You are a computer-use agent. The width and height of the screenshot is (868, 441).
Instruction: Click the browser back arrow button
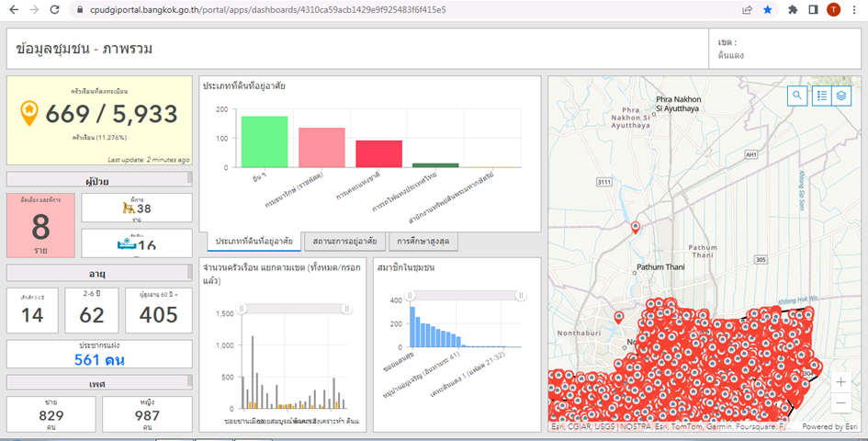[13, 9]
